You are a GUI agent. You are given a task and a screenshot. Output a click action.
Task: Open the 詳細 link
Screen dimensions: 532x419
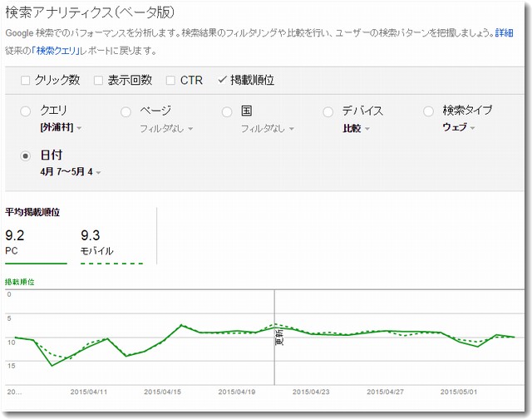tap(504, 33)
